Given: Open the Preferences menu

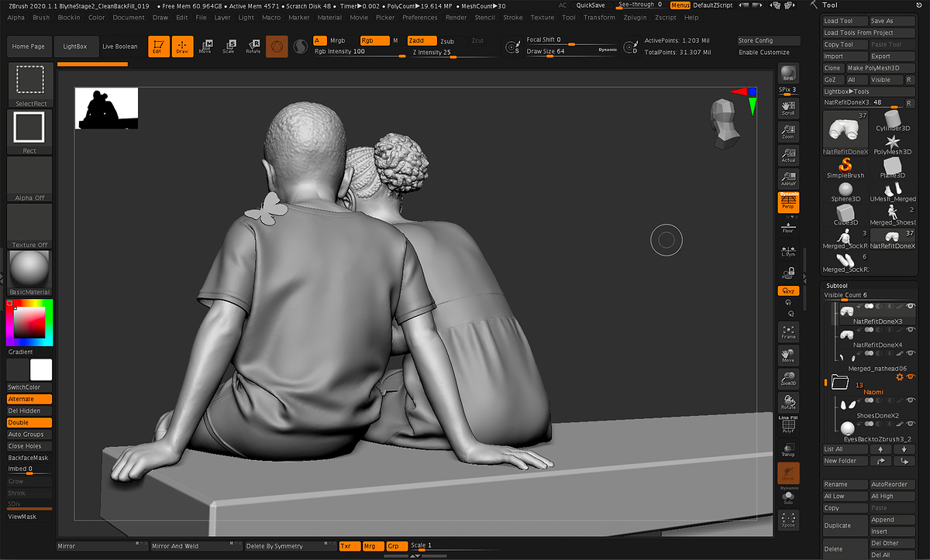Looking at the screenshot, I should (419, 17).
